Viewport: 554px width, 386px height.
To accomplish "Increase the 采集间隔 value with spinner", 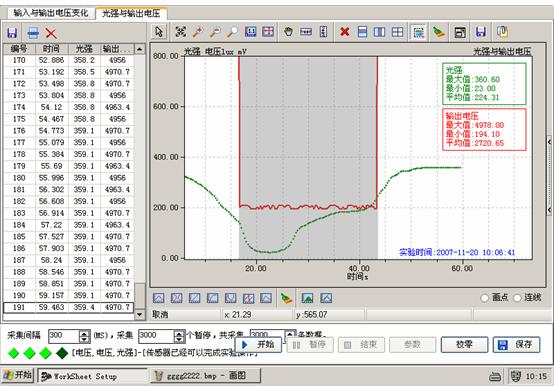I will click(x=84, y=333).
